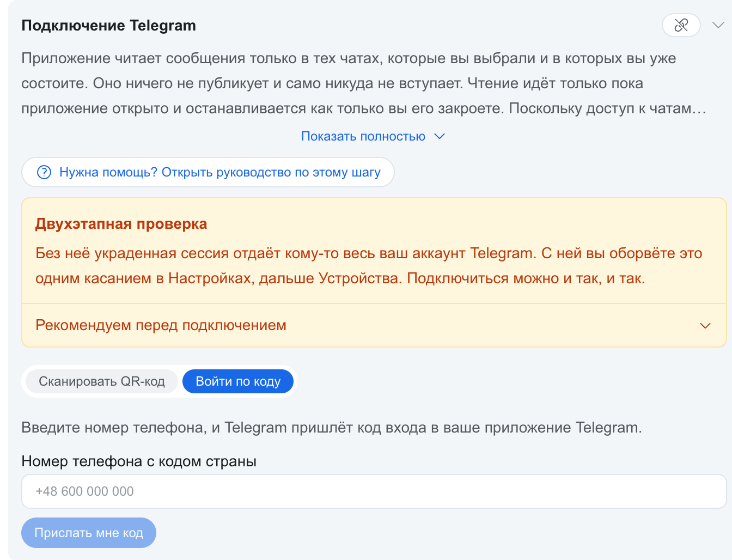732x560 pixels.
Task: Click label Номер телефона с кодом страны
Action: (x=139, y=461)
